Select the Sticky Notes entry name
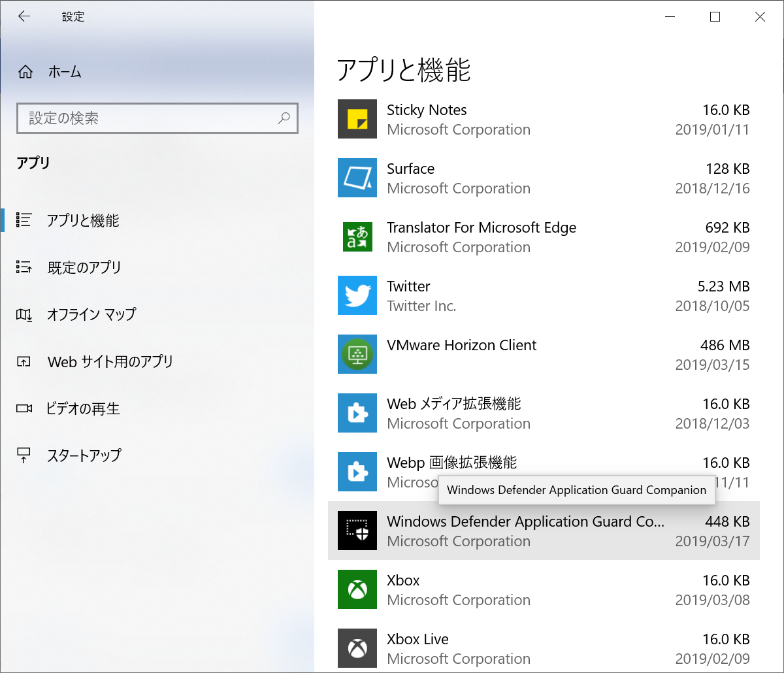 [427, 110]
